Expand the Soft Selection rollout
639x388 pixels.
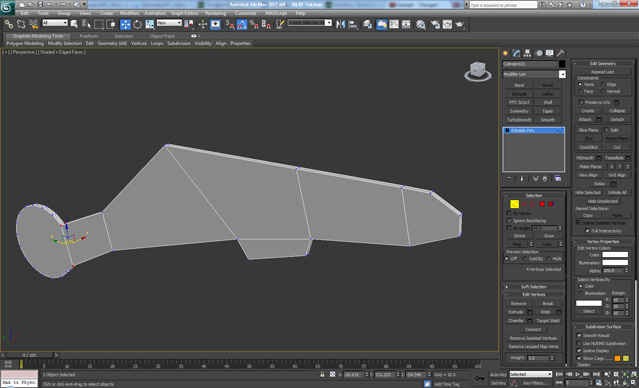pyautogui.click(x=534, y=287)
